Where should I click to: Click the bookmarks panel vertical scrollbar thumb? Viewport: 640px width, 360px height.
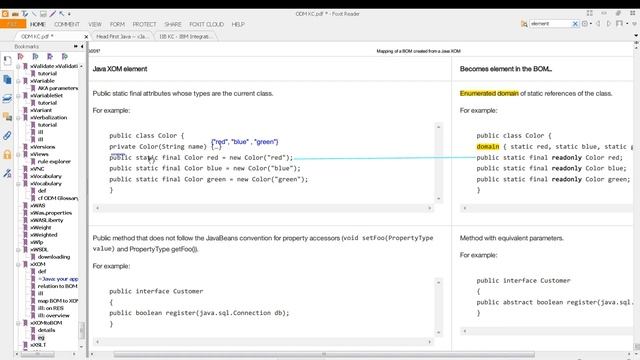(x=82, y=330)
